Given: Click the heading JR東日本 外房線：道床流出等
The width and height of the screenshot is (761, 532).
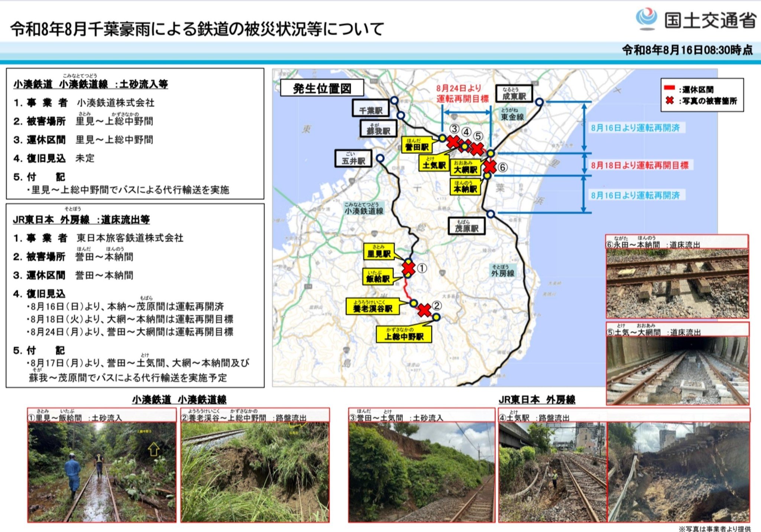Looking at the screenshot, I should (x=81, y=220).
